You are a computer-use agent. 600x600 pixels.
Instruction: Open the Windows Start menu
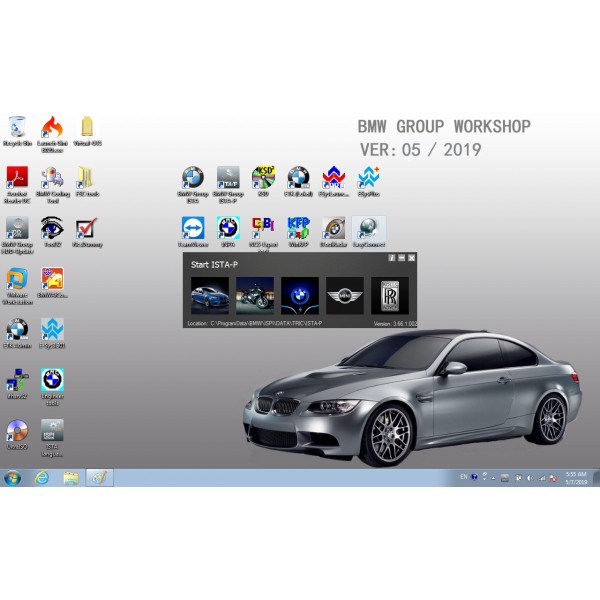click(x=13, y=478)
